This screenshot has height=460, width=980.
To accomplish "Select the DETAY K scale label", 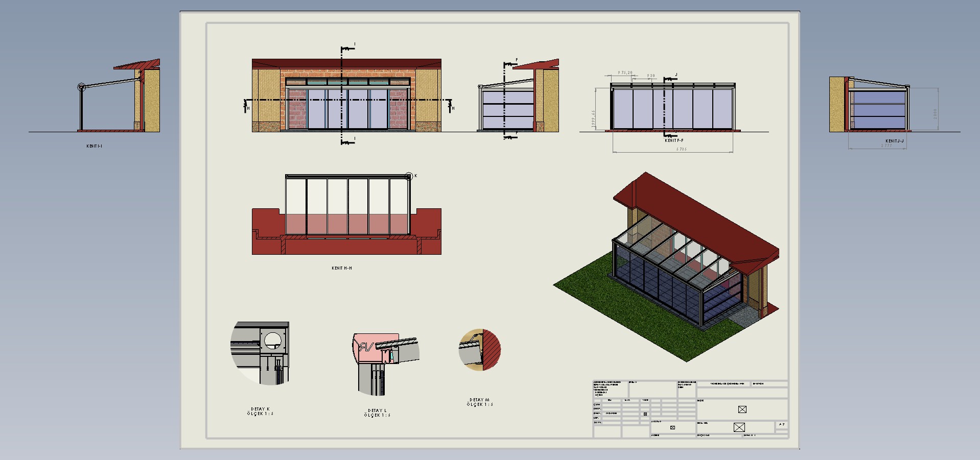I will pyautogui.click(x=260, y=411).
